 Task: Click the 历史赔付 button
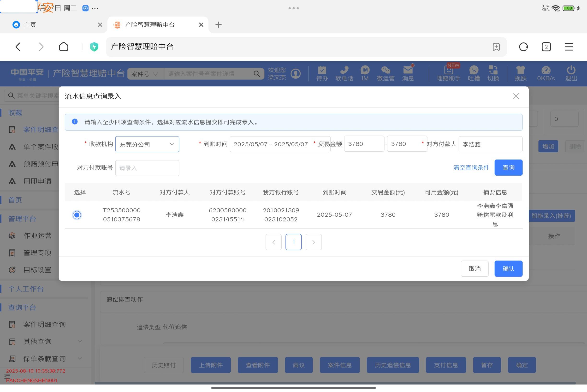(x=164, y=365)
